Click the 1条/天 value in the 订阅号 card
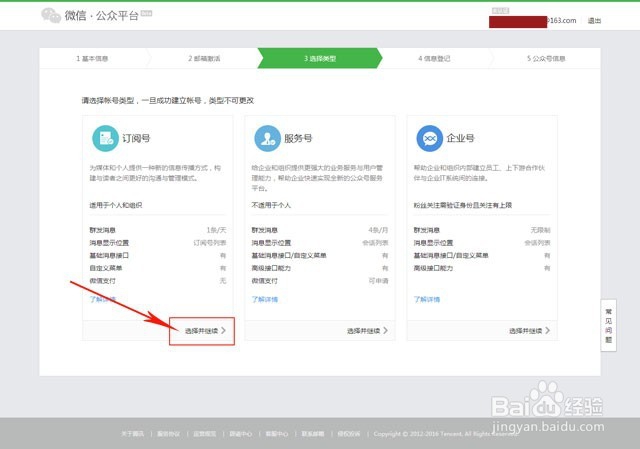 216,230
